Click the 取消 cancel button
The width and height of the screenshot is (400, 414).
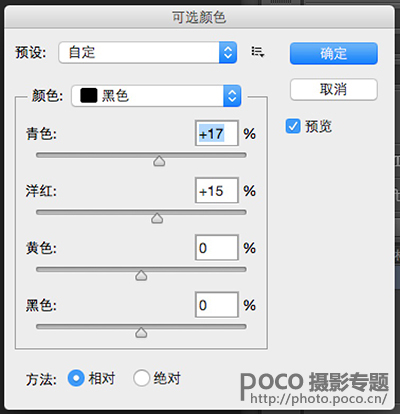(334, 89)
